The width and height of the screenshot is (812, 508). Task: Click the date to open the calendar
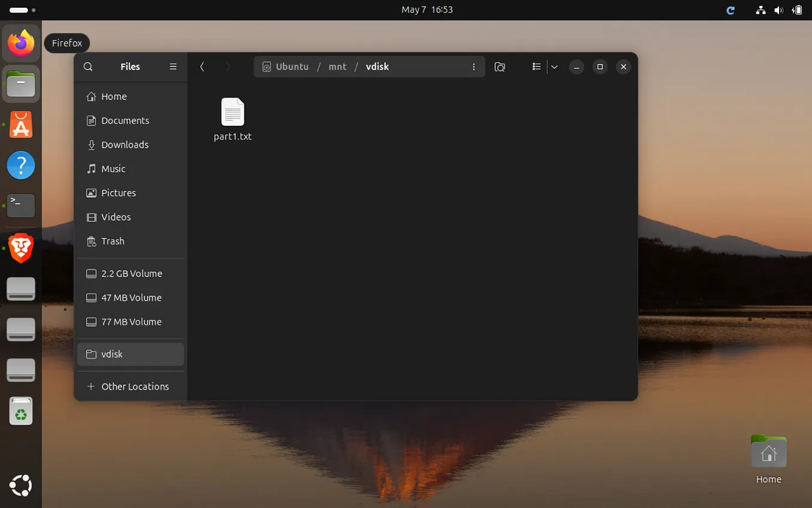[x=427, y=10]
